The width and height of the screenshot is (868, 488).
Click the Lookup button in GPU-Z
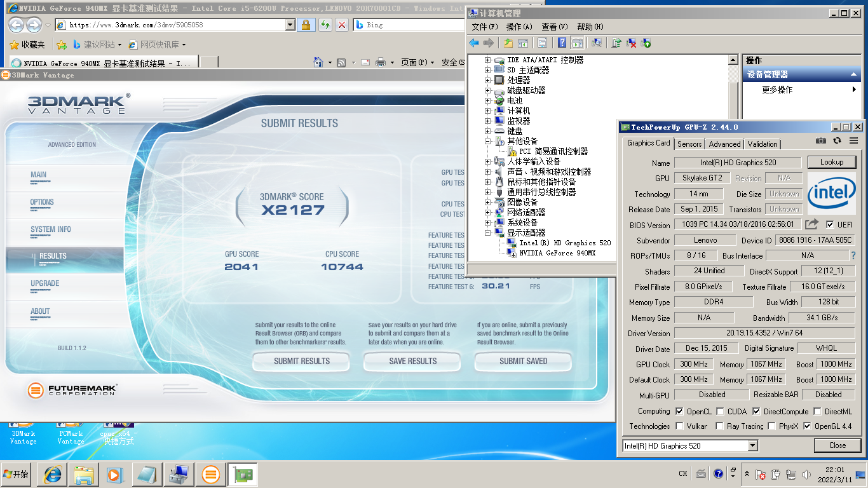[831, 162]
